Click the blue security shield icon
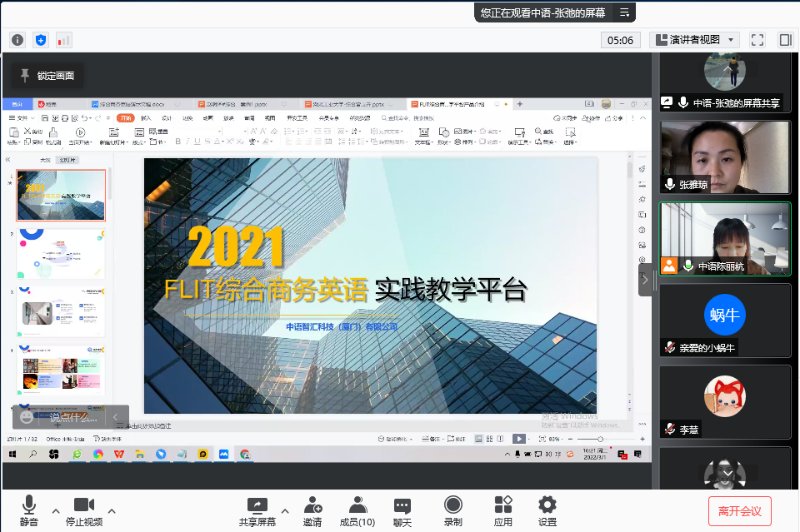Viewport: 800px width, 532px height. [41, 40]
